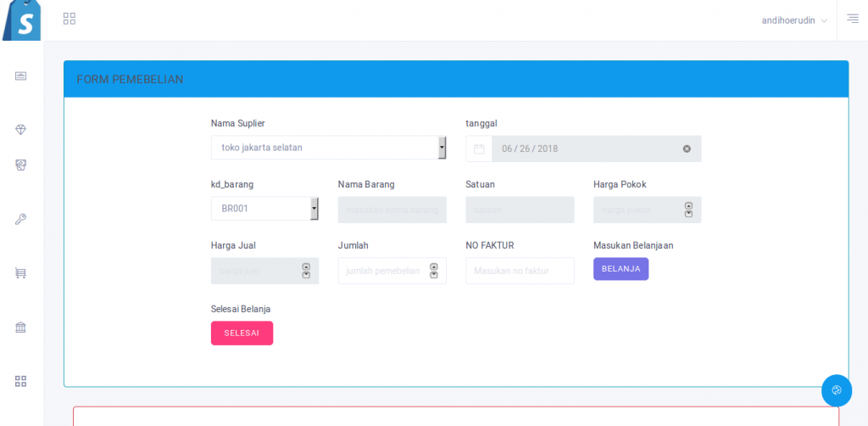Click the Jumlah spinner arrows
The height and width of the screenshot is (426, 868).
pyautogui.click(x=434, y=271)
